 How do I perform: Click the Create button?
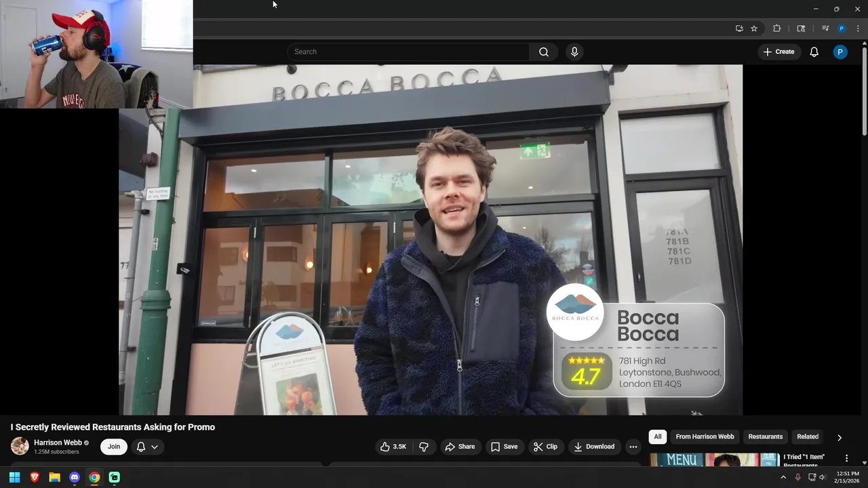(x=778, y=52)
